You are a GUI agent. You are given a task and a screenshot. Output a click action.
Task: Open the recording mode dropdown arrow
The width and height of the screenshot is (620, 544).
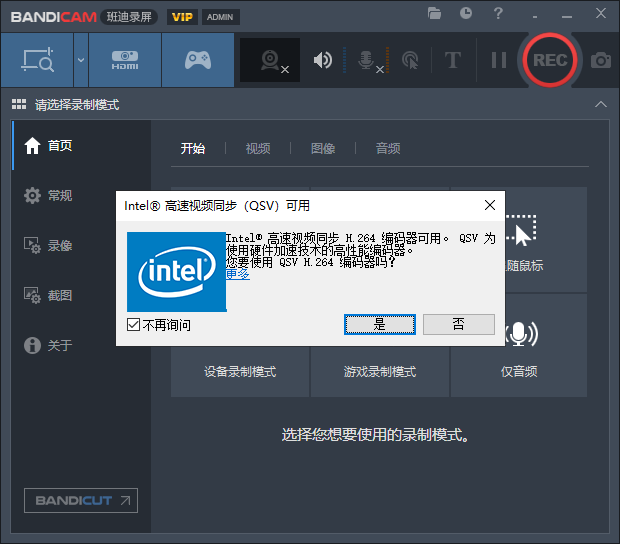click(x=80, y=60)
